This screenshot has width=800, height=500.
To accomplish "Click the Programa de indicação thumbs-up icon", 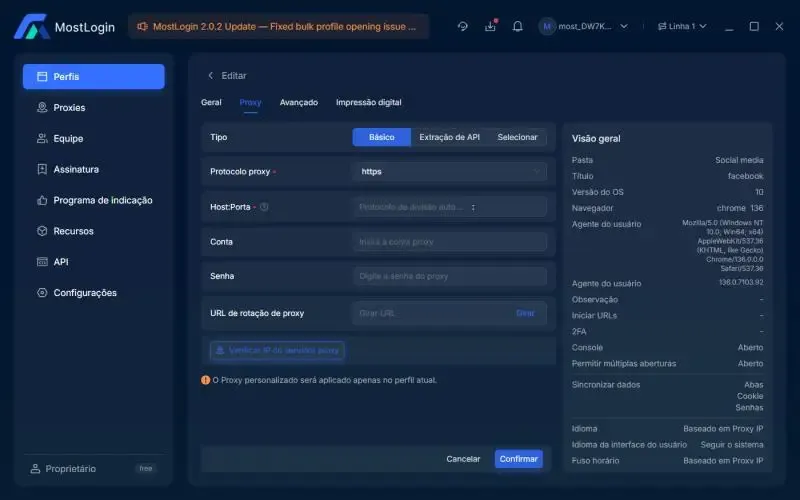I will click(42, 200).
